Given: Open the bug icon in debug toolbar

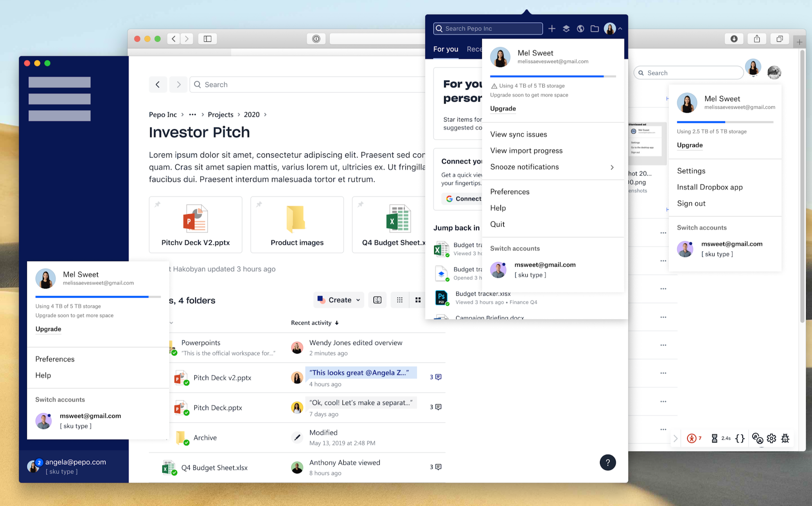Looking at the screenshot, I should (785, 438).
